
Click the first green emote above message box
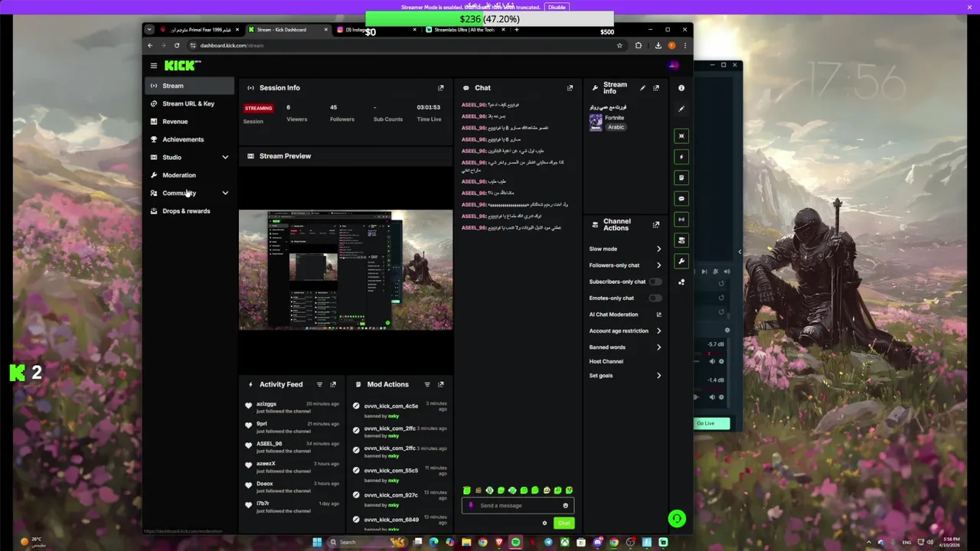(x=466, y=491)
